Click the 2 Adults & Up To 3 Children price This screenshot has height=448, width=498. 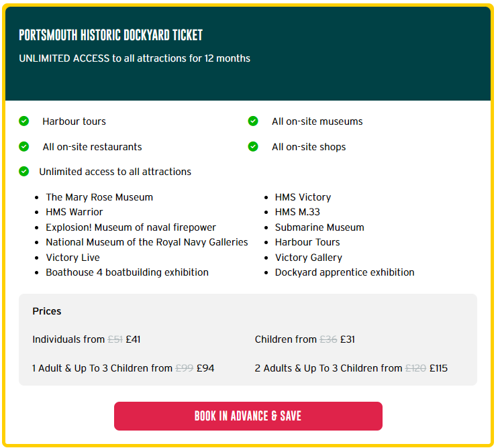(351, 368)
